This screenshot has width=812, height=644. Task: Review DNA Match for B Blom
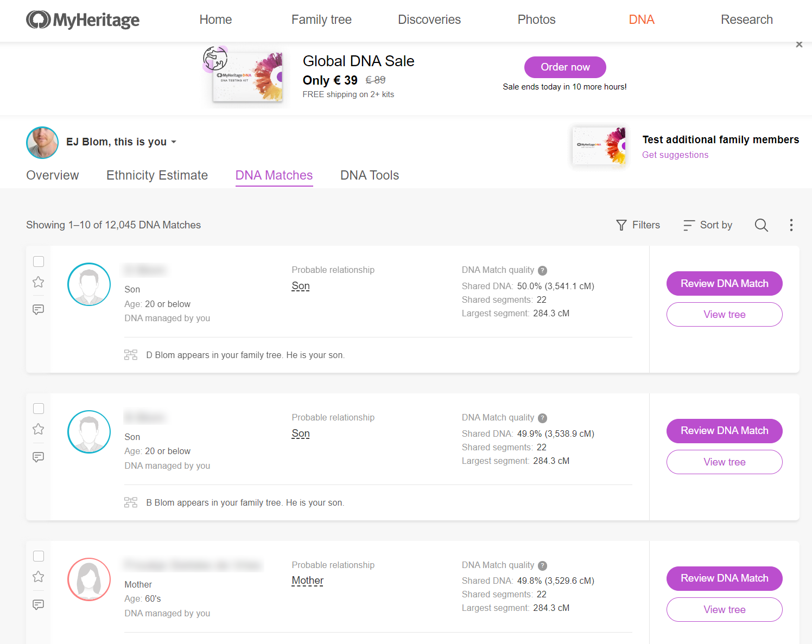[725, 431]
